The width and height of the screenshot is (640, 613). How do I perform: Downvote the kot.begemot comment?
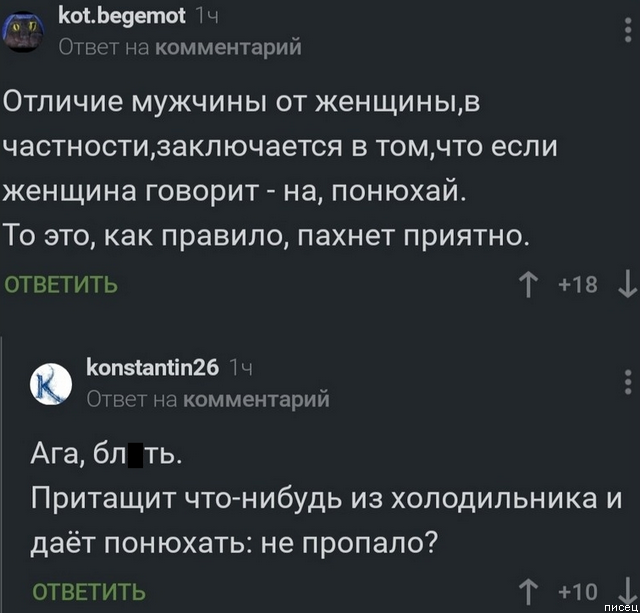tap(626, 285)
